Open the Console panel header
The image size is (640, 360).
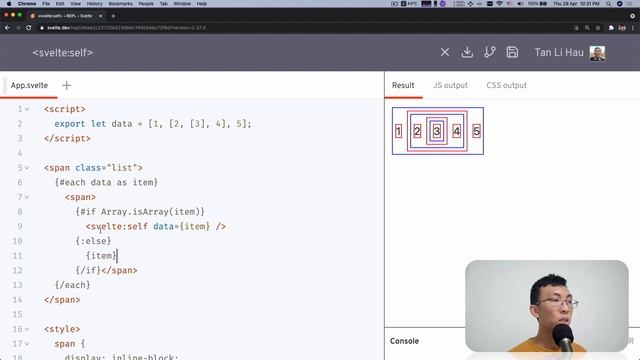tap(404, 341)
